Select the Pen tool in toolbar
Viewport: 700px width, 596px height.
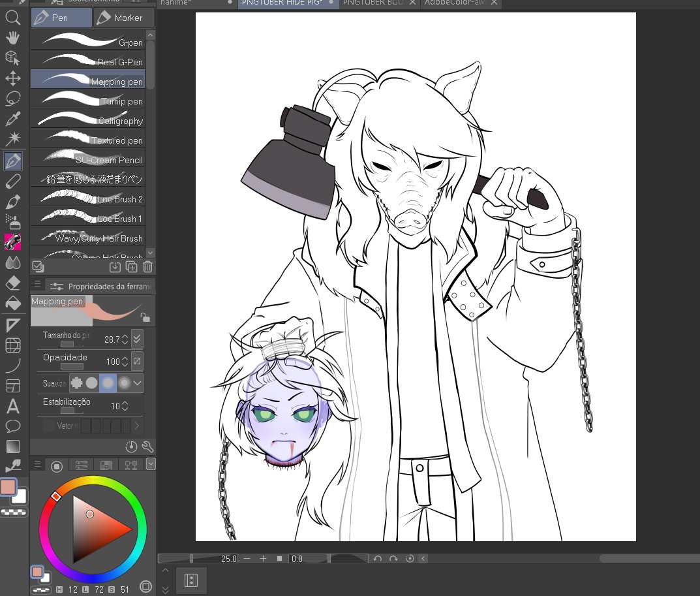point(13,161)
